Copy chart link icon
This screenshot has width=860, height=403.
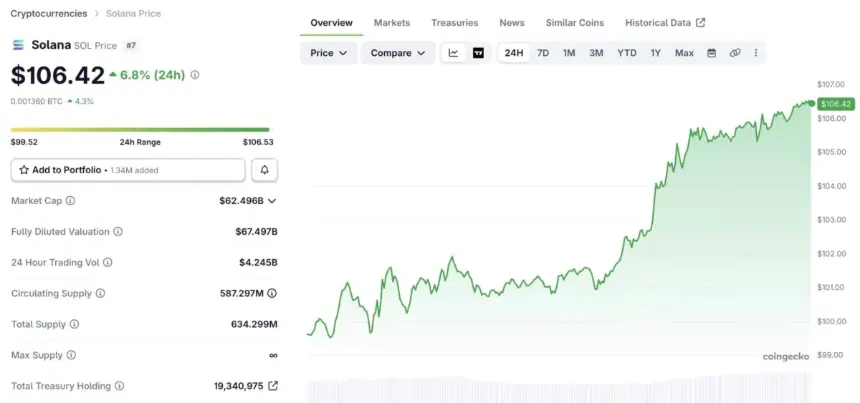pyautogui.click(x=735, y=53)
